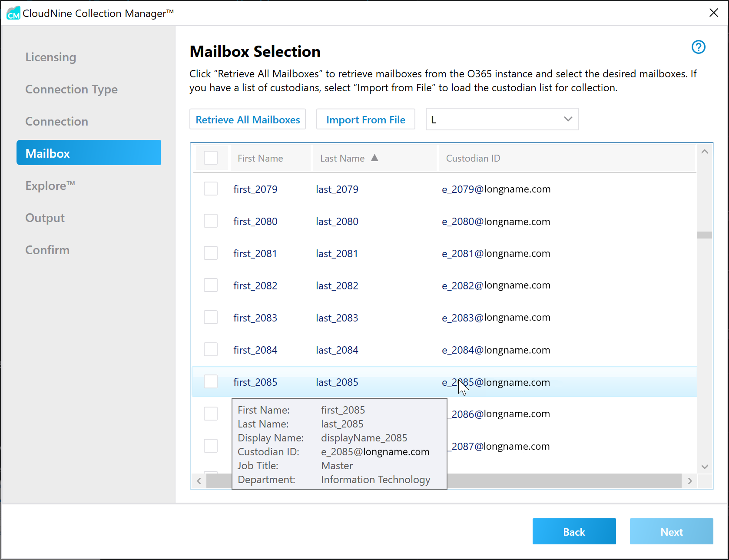Screen dimensions: 729x560
Task: Select e_2079@longname.com cell
Action: click(496, 189)
